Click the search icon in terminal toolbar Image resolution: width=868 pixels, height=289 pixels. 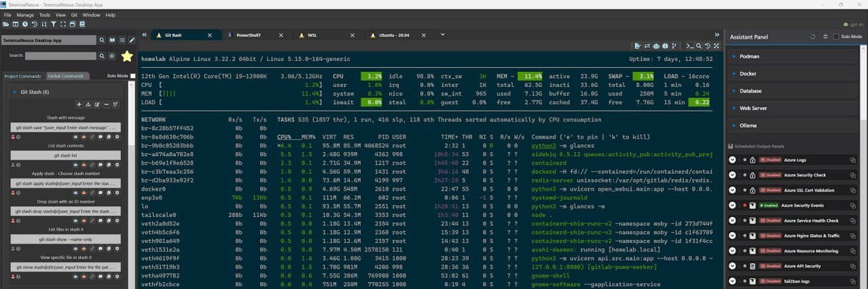[x=698, y=46]
